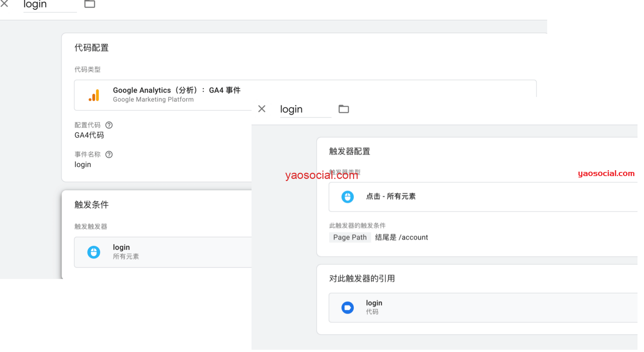644x352 pixels.
Task: Select the Page Path variable chip
Action: [x=349, y=237]
